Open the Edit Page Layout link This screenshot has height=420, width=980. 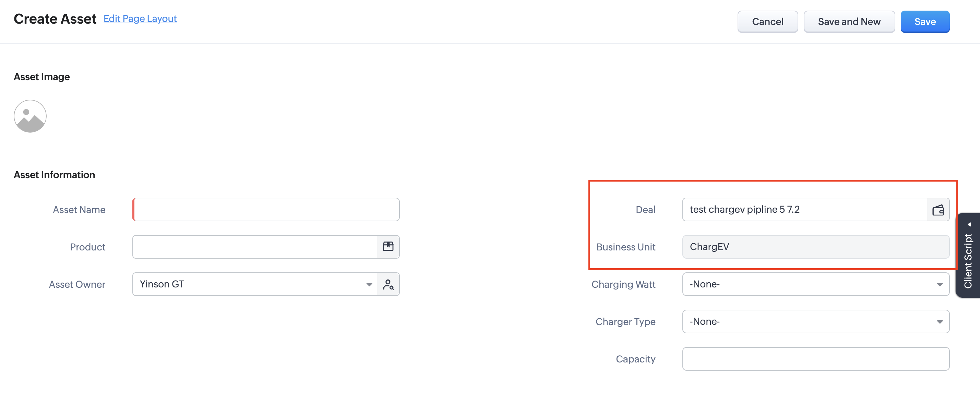(140, 18)
